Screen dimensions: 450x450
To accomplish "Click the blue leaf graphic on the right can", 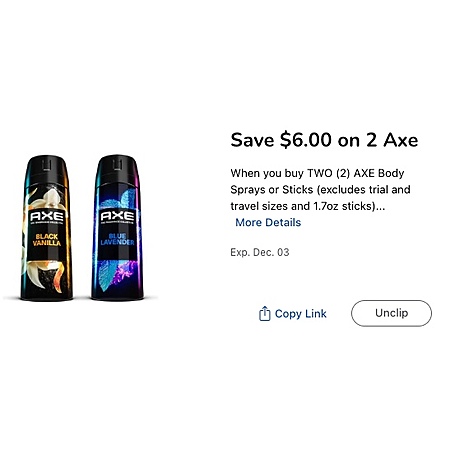I will pyautogui.click(x=124, y=199).
